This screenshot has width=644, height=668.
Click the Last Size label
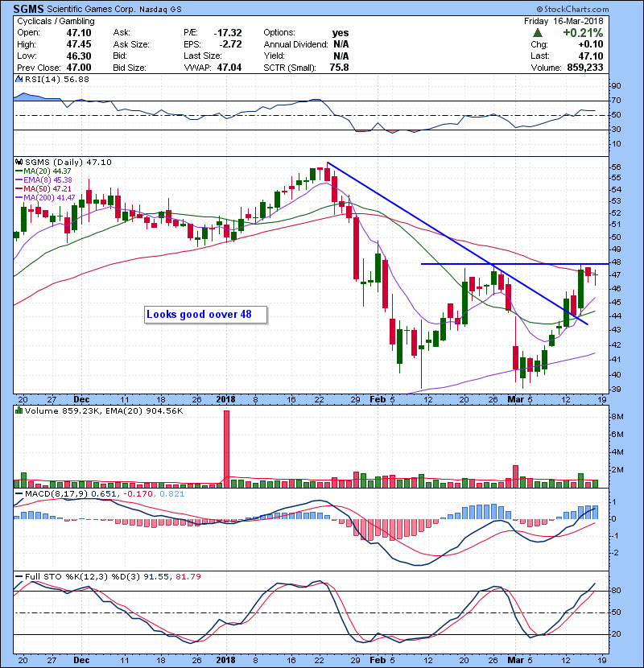[202, 56]
